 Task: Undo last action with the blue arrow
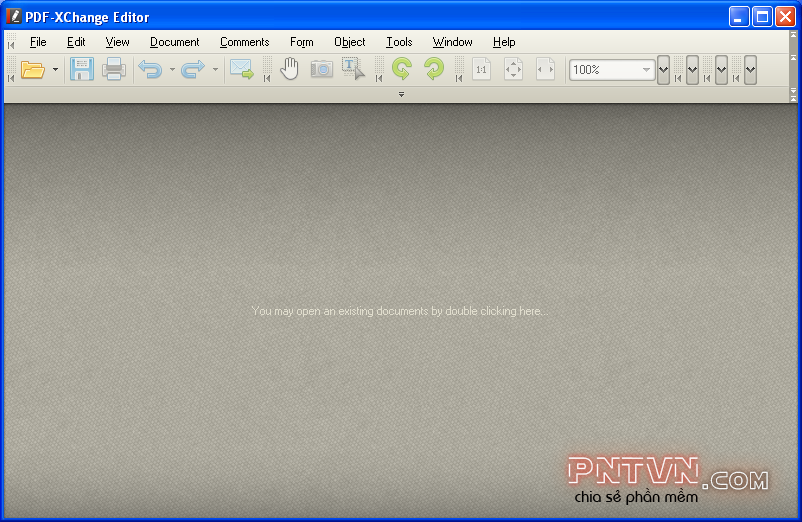pyautogui.click(x=150, y=69)
